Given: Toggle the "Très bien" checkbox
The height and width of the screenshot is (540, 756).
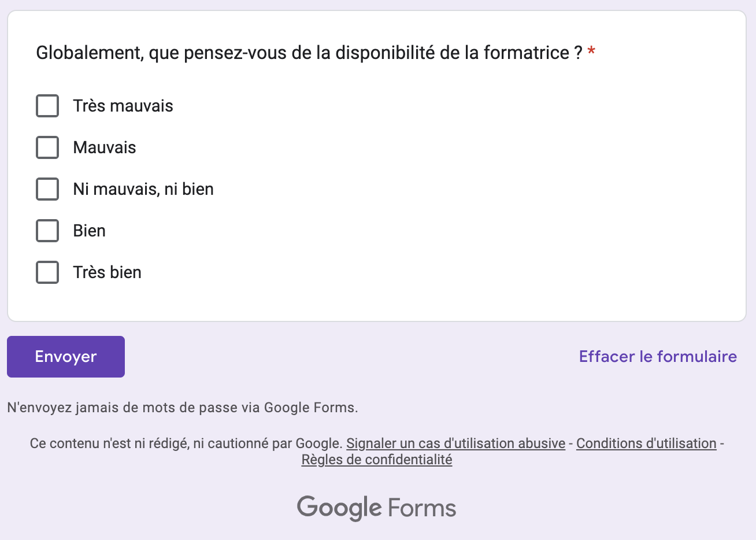Looking at the screenshot, I should [x=47, y=272].
